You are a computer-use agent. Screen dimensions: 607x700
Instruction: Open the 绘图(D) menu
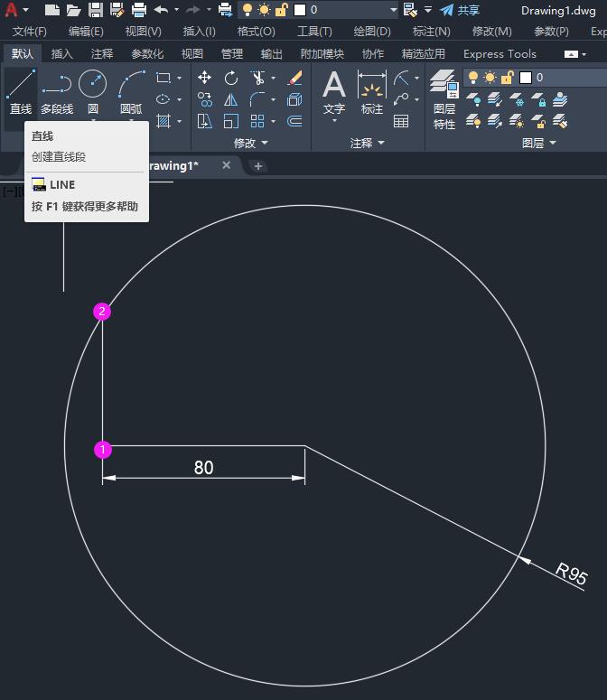click(372, 32)
